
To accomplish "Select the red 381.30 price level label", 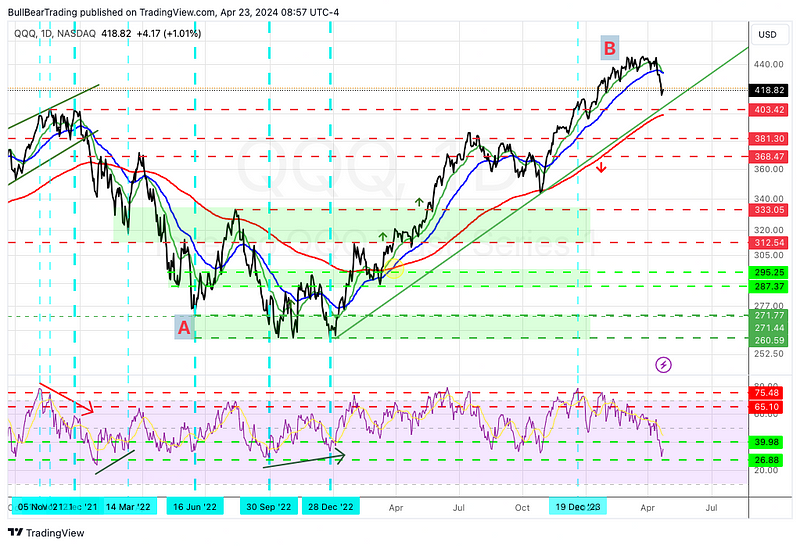I will (x=769, y=138).
